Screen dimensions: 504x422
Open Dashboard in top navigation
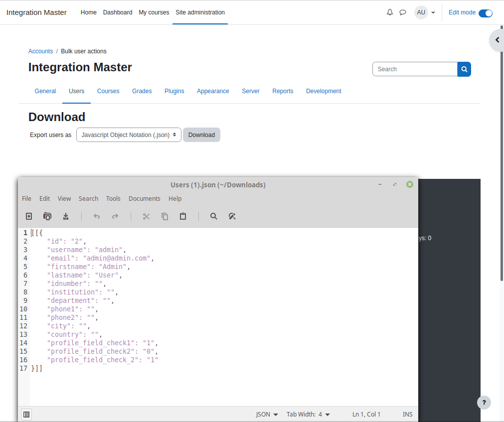click(x=118, y=12)
